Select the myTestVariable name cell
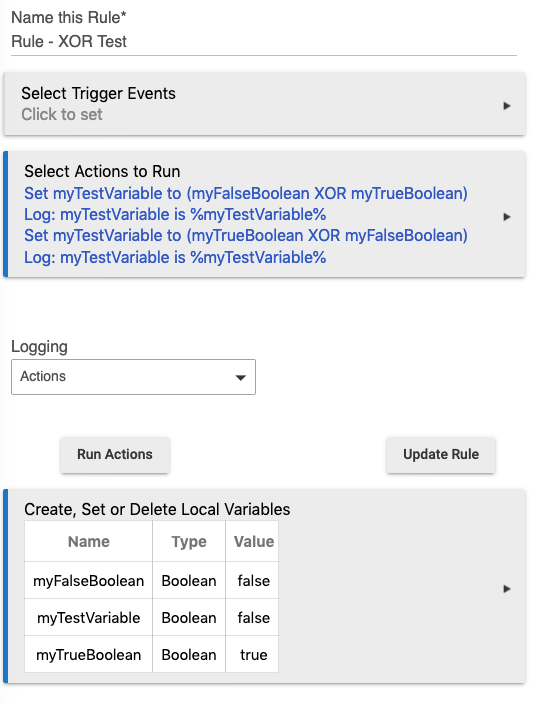The height and width of the screenshot is (704, 536). click(88, 618)
